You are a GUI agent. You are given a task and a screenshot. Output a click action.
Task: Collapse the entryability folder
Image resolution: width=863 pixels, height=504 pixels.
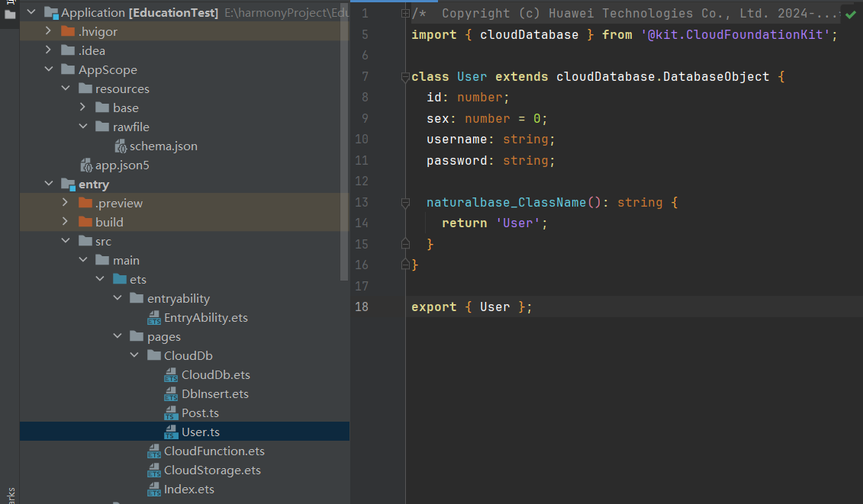click(118, 297)
